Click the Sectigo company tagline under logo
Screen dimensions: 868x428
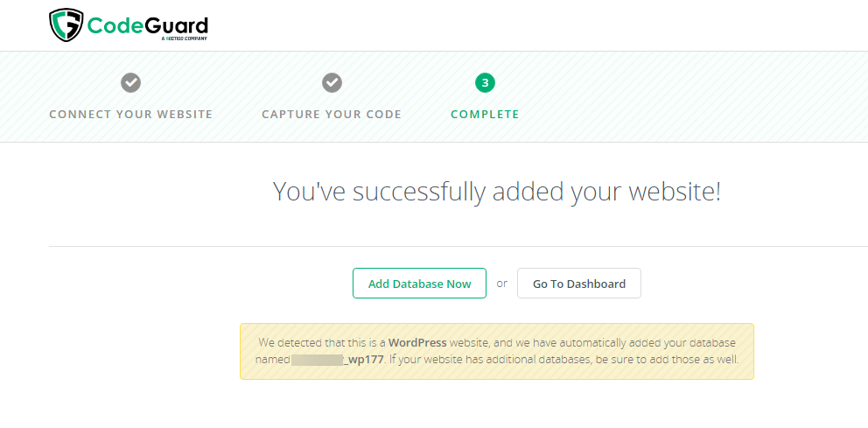click(183, 39)
